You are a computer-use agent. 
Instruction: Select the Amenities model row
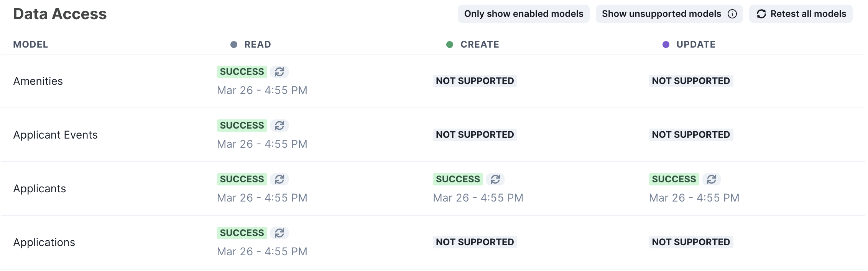(38, 81)
